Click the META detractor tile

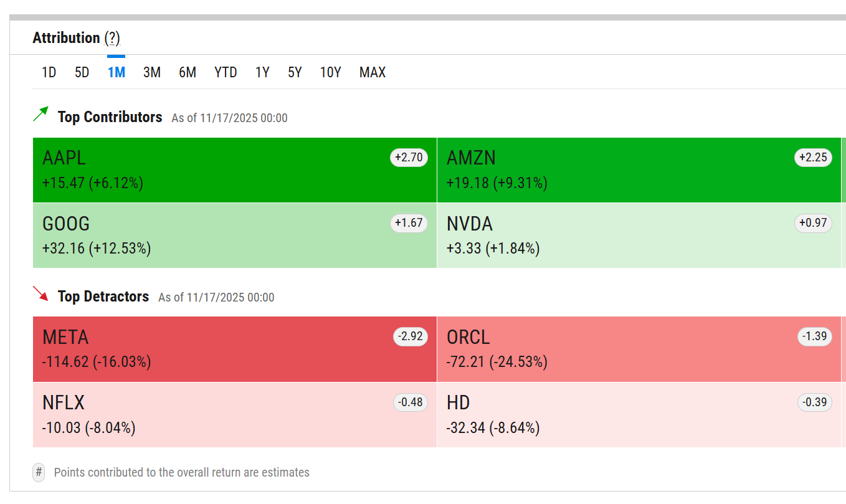[x=234, y=349]
